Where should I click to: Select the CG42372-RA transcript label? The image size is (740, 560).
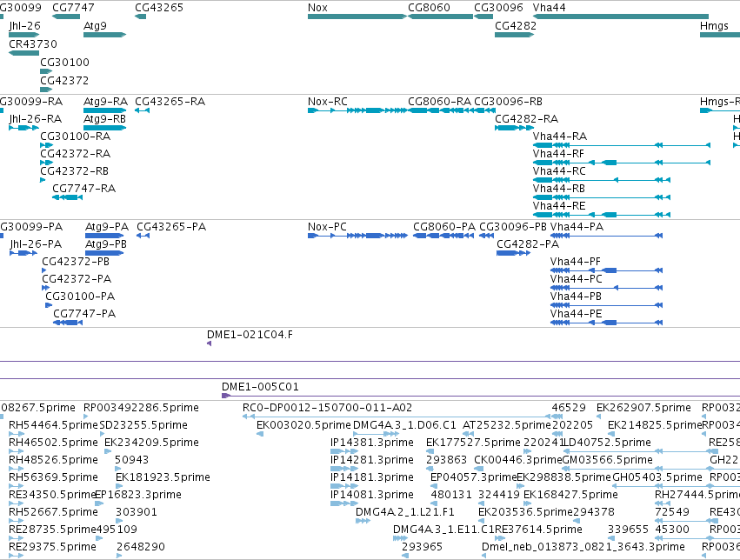[x=75, y=154]
